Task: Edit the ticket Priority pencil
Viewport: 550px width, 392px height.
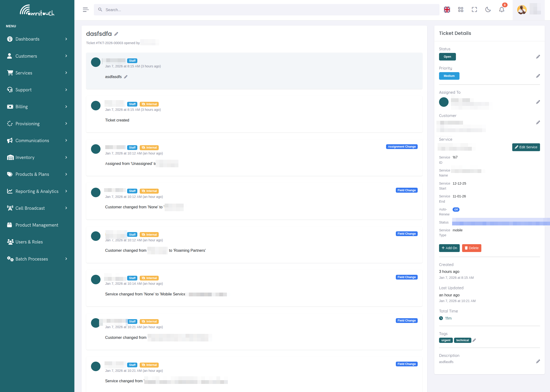Action: pyautogui.click(x=538, y=76)
